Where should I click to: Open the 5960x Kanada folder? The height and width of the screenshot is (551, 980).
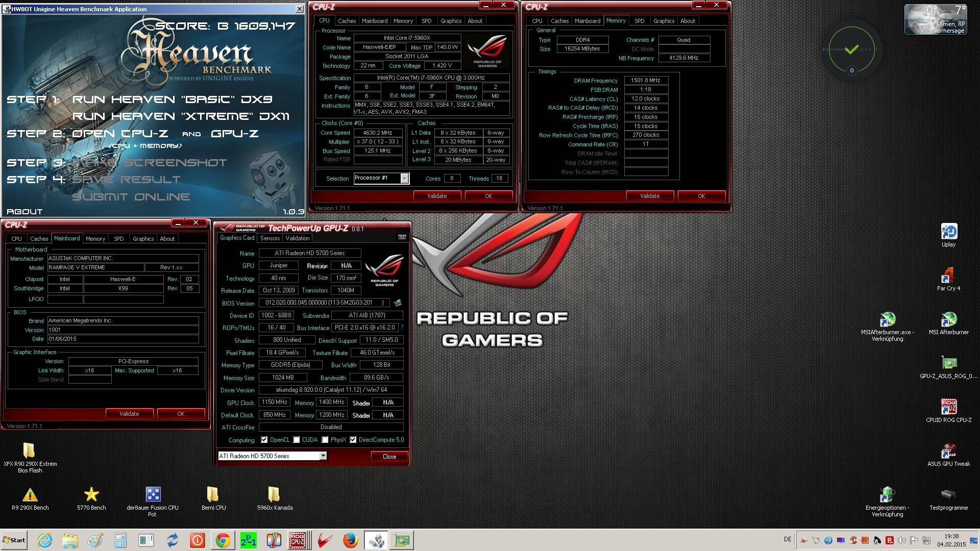pyautogui.click(x=275, y=498)
